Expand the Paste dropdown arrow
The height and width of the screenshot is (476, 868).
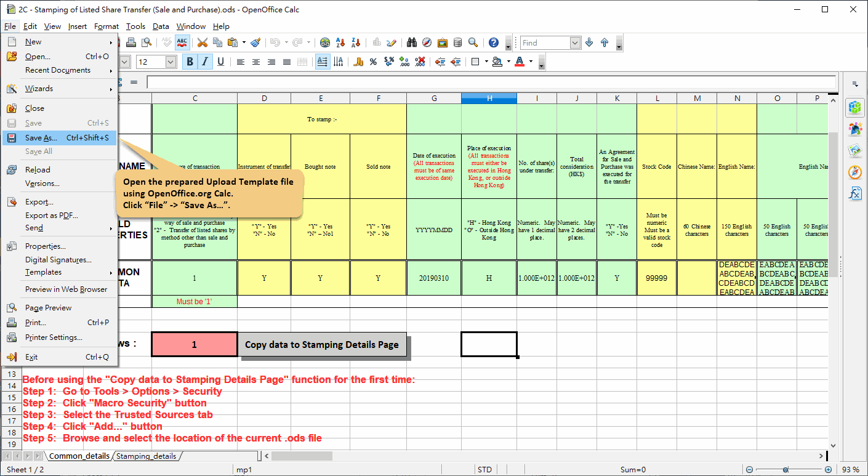(244, 42)
